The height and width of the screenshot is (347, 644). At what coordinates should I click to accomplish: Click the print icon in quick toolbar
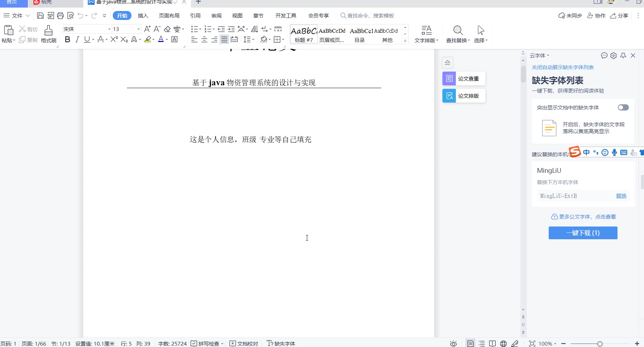click(61, 15)
